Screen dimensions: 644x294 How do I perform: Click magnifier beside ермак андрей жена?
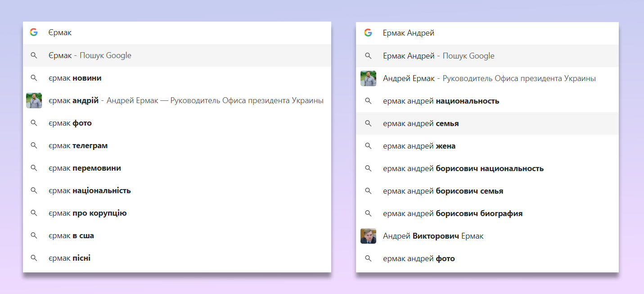pos(368,146)
